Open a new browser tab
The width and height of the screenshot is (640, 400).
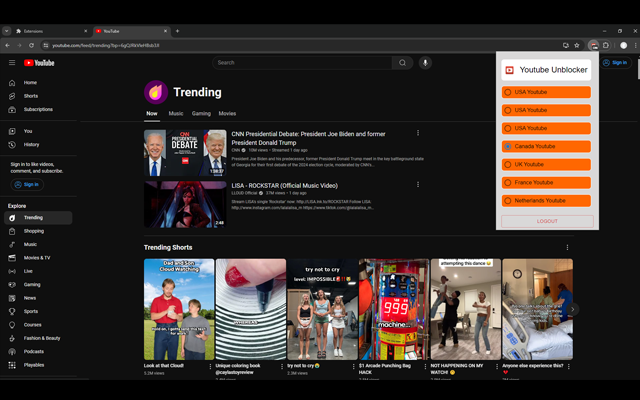point(177,31)
